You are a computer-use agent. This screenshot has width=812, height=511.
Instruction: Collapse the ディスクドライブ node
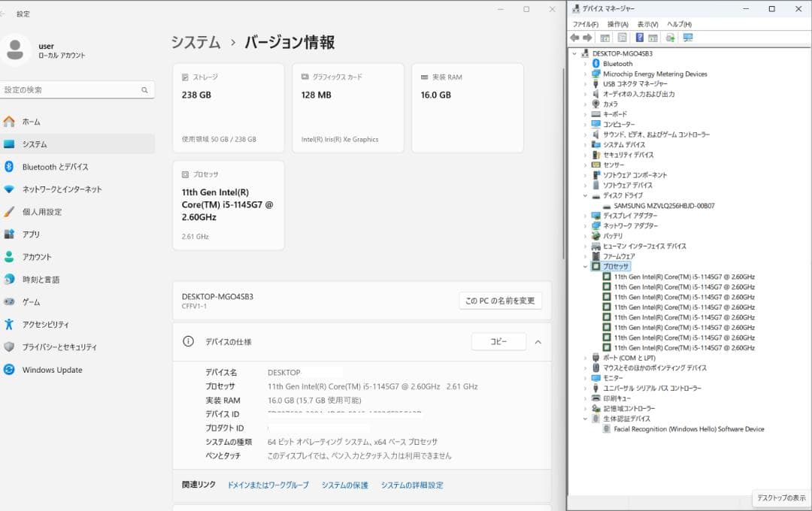pos(586,195)
